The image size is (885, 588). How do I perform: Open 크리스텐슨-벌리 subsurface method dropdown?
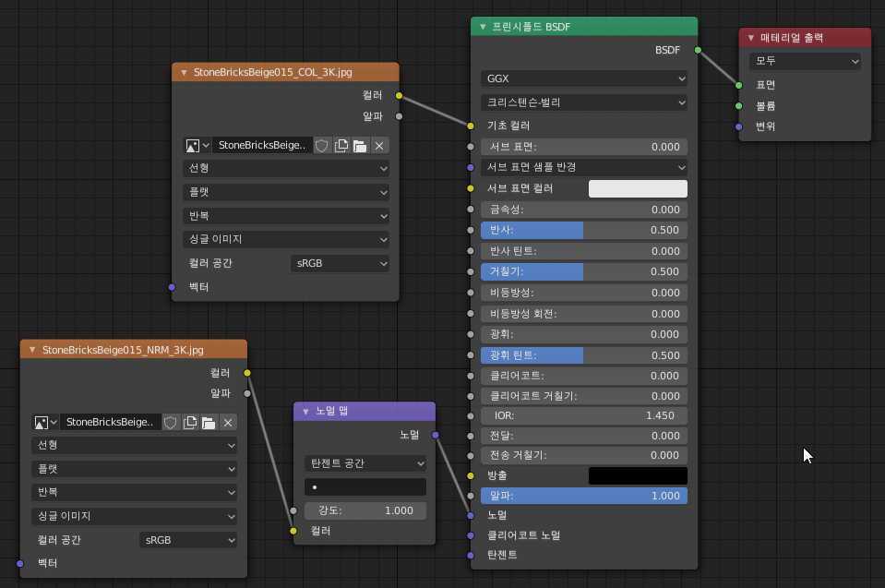[584, 102]
